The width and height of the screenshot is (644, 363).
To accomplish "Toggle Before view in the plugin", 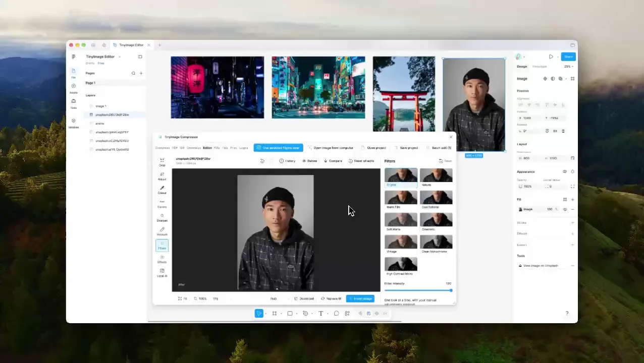I will click(309, 161).
